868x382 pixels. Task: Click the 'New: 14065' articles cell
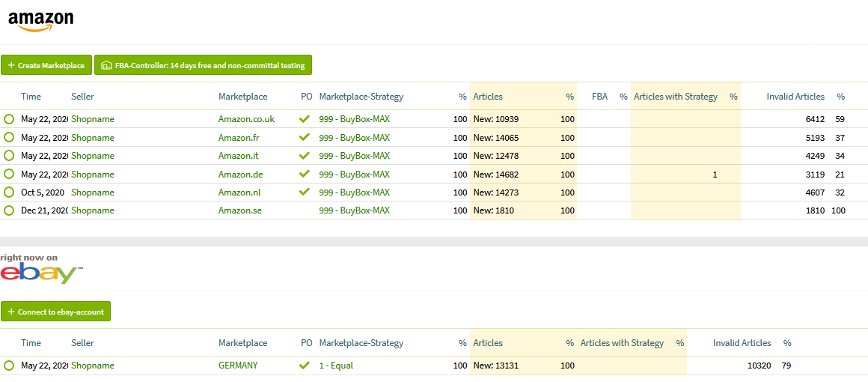pyautogui.click(x=496, y=138)
